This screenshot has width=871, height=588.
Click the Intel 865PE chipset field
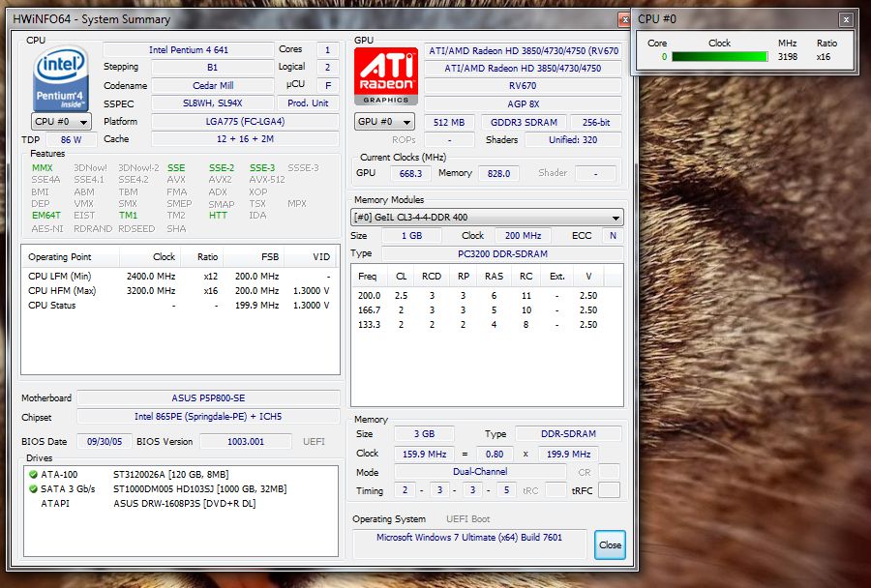pos(208,417)
